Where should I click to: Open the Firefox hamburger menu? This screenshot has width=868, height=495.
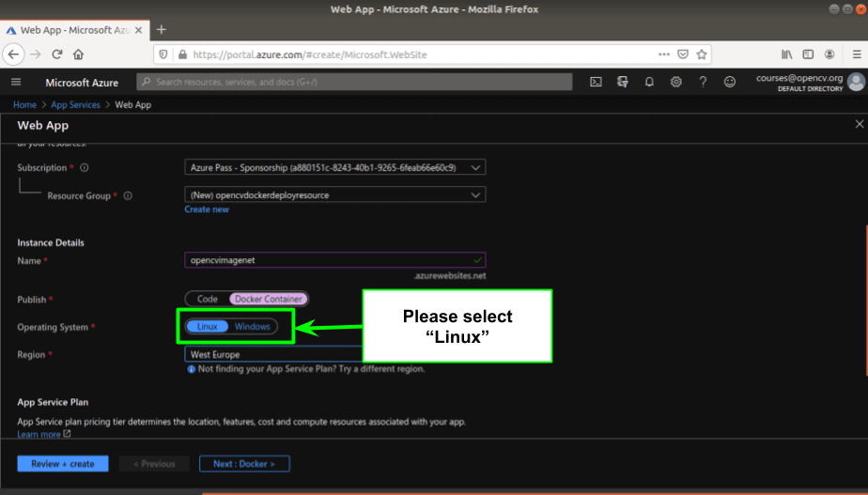[x=857, y=54]
